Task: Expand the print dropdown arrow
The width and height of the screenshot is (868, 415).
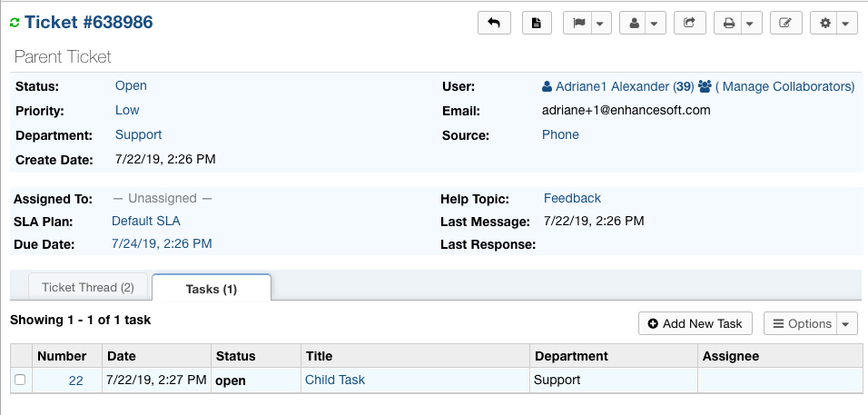Action: pos(750,23)
